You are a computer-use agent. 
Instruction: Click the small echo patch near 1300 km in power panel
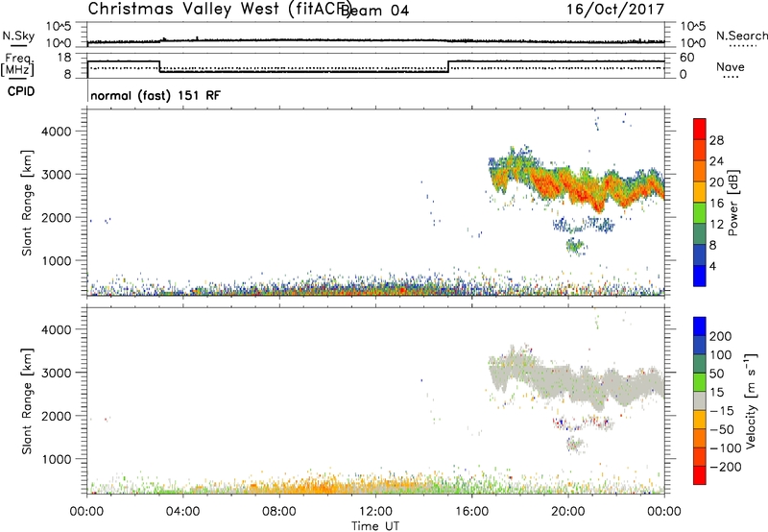[575, 246]
